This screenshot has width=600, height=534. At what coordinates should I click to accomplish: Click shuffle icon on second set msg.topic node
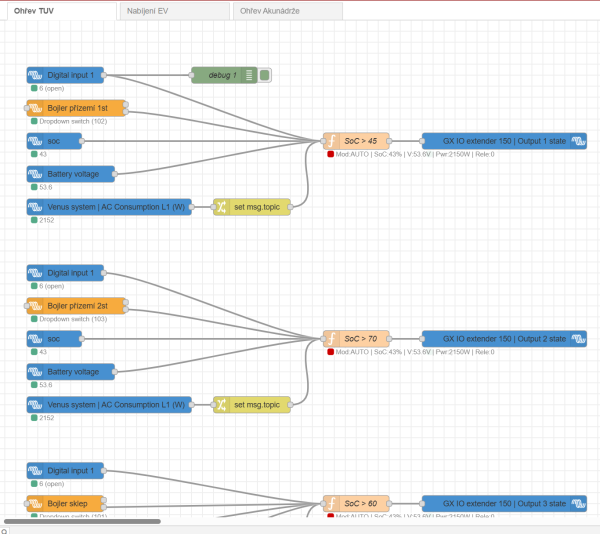pyautogui.click(x=222, y=405)
